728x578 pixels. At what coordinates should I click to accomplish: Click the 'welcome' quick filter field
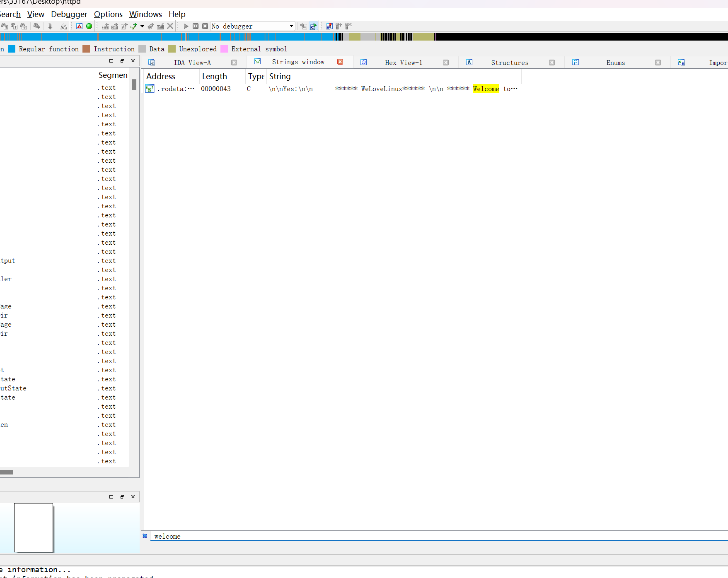[439, 536]
